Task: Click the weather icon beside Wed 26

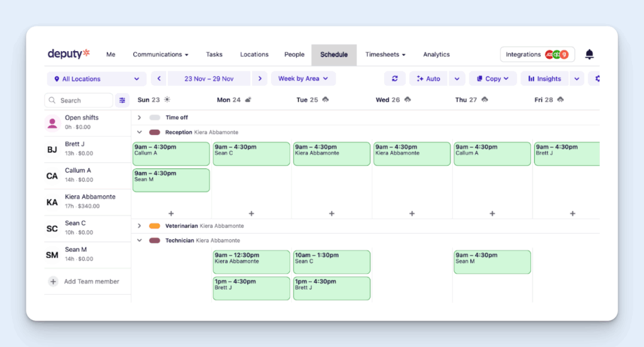Action: (408, 100)
